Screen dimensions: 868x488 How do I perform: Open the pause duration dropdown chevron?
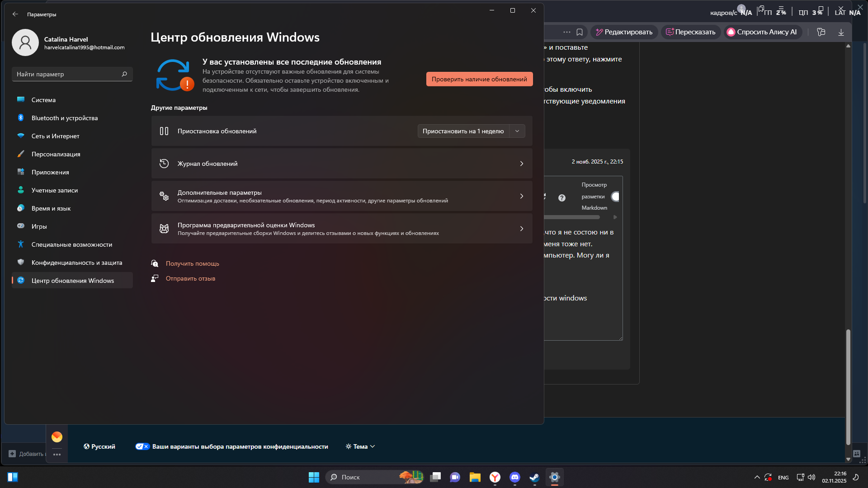tap(517, 131)
